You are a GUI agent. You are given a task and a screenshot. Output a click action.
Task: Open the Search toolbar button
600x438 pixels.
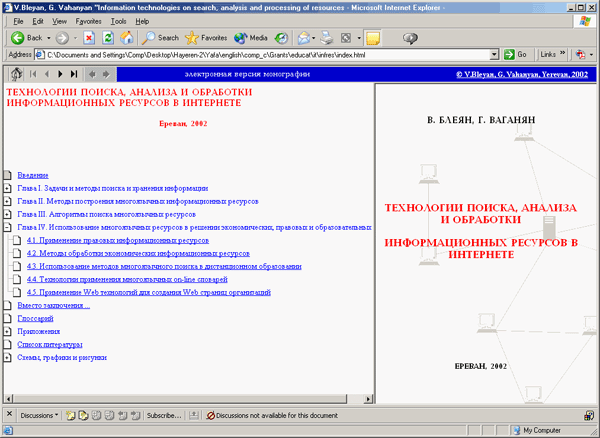click(160, 37)
